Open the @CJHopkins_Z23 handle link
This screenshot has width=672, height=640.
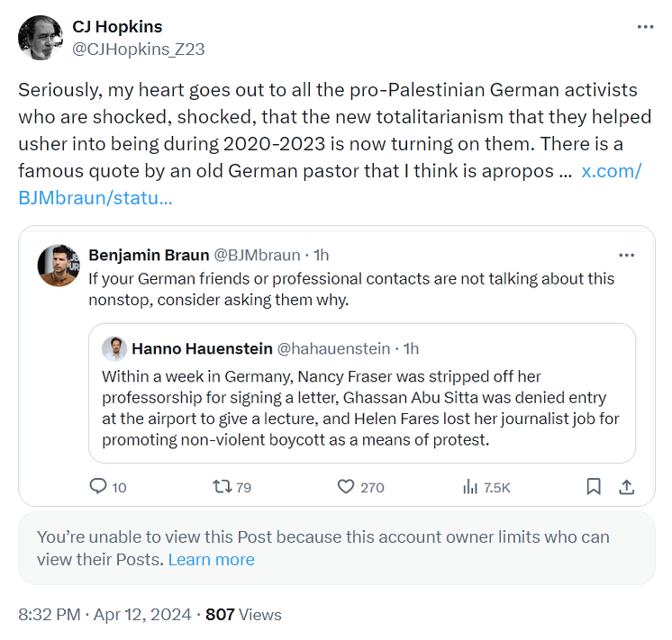[x=138, y=50]
